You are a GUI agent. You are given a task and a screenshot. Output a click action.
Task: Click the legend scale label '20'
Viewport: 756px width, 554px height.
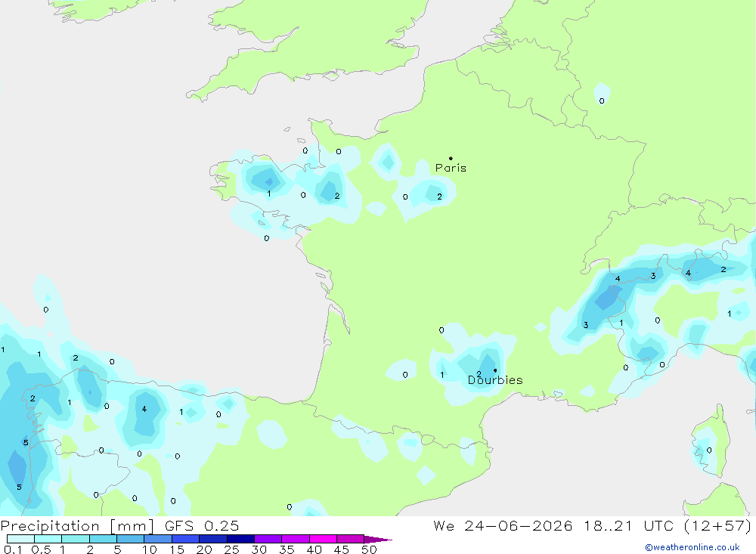pos(204,549)
